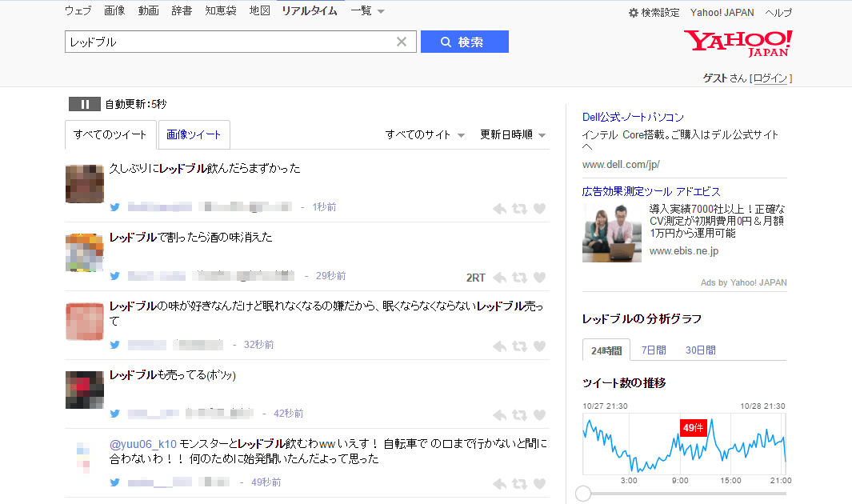Click the Ads by Yahoo! JAPAN label
The image size is (852, 504).
(744, 282)
